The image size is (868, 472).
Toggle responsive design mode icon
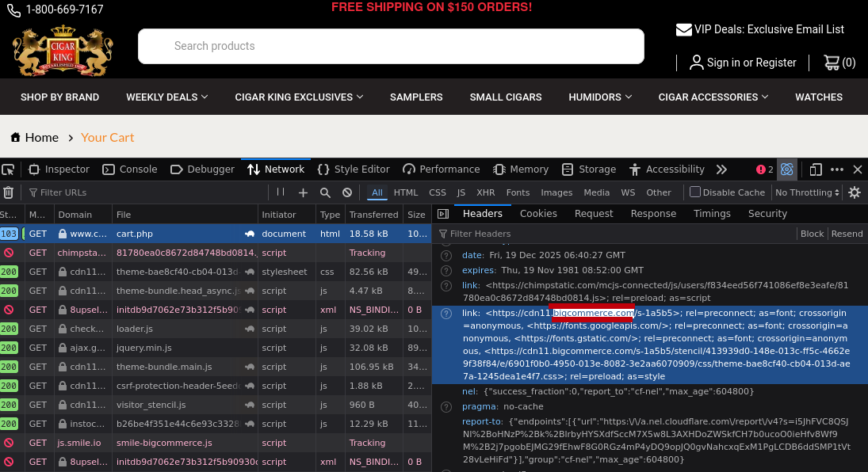coord(816,169)
